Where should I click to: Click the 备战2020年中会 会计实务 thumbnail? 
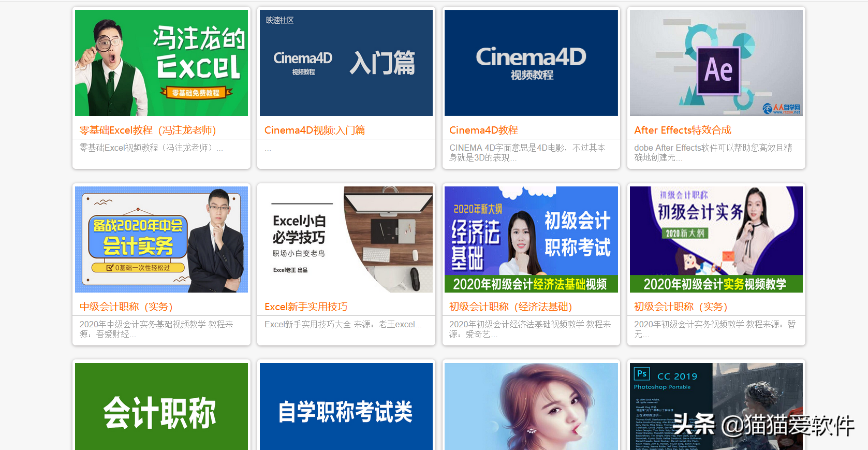161,239
